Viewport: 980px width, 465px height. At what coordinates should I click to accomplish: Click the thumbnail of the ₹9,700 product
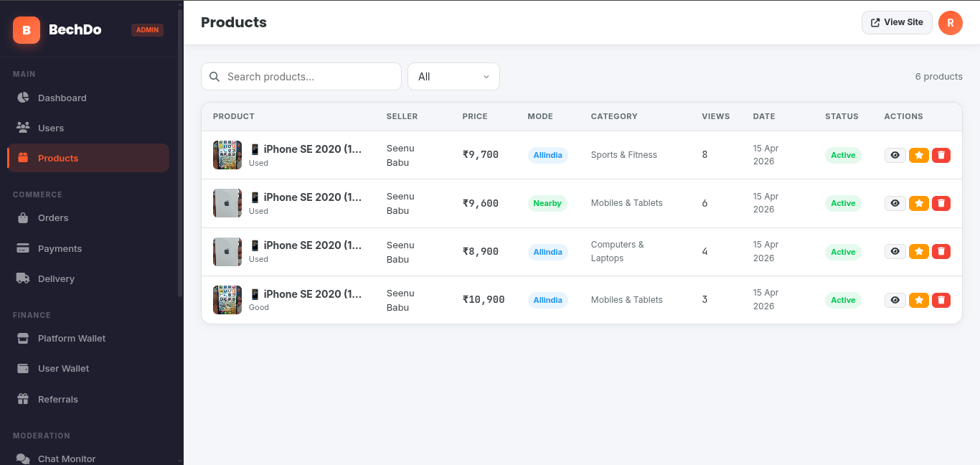coord(227,155)
